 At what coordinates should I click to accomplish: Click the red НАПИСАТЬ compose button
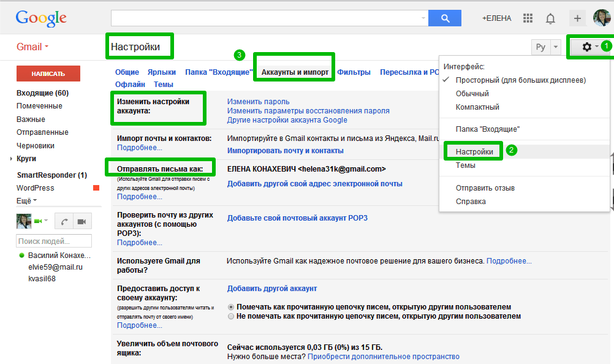coord(48,73)
